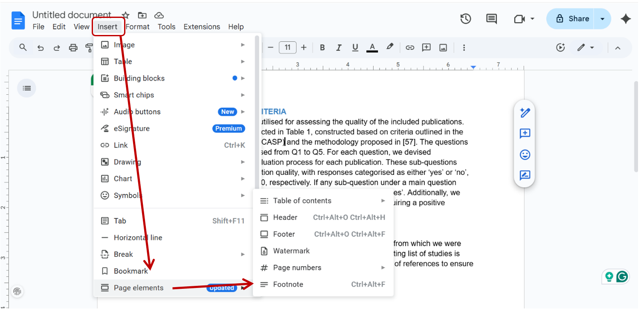644x311 pixels.
Task: Open suggest edits pencil in right sidebar
Action: click(525, 113)
